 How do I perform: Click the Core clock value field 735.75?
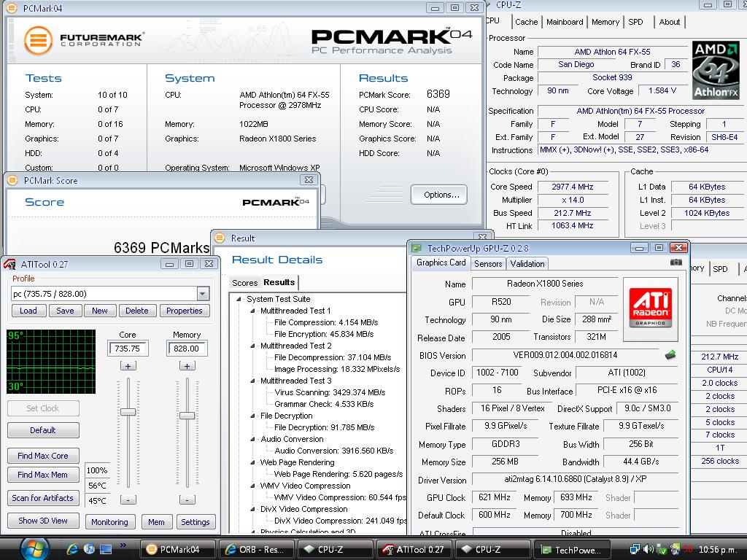pyautogui.click(x=128, y=349)
